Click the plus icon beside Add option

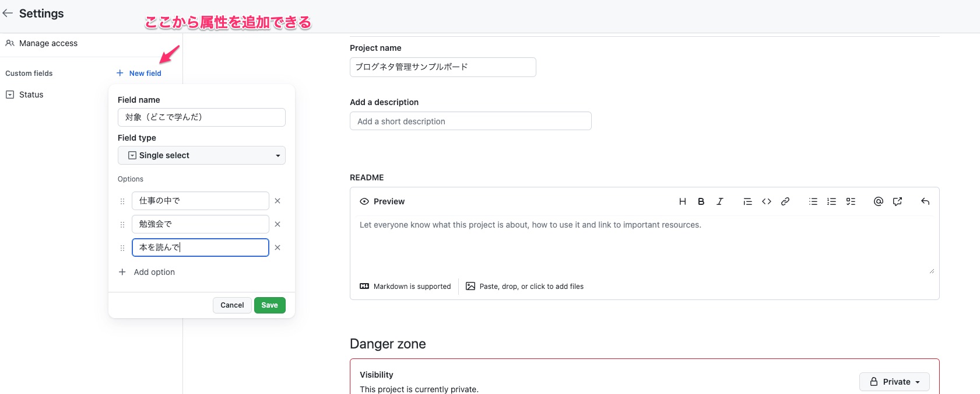click(x=122, y=272)
